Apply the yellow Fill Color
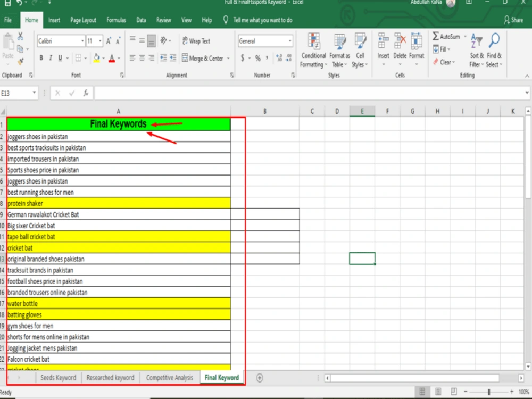This screenshot has width=532, height=399. click(97, 58)
